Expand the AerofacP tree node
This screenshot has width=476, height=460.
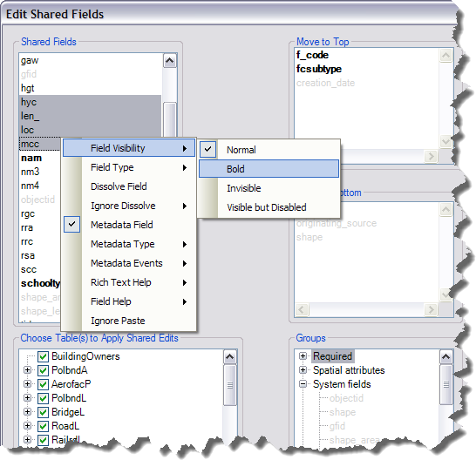(x=27, y=384)
